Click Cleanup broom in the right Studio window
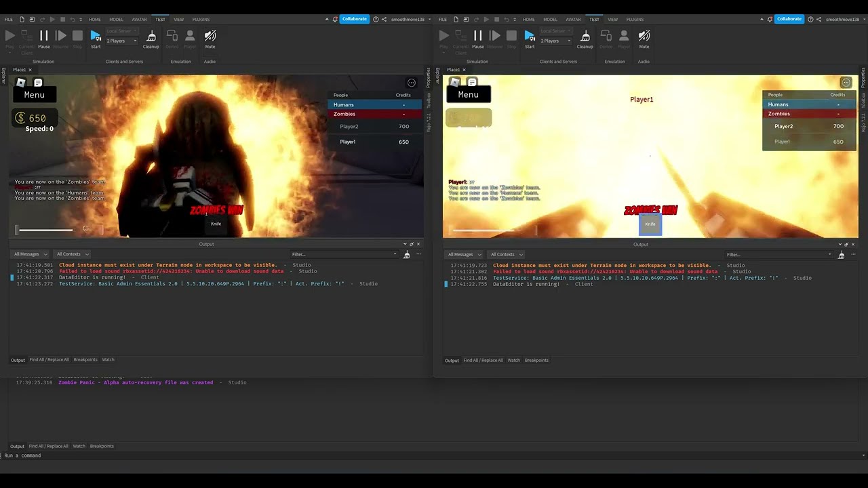This screenshot has width=868, height=488. [585, 37]
